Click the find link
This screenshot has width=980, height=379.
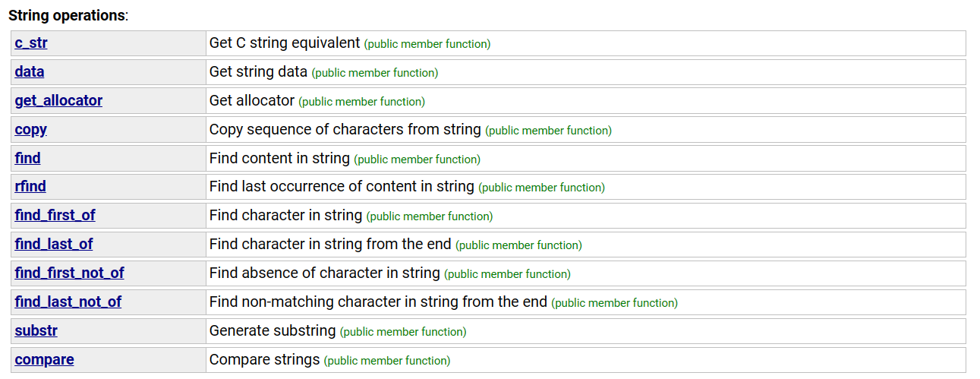[27, 159]
